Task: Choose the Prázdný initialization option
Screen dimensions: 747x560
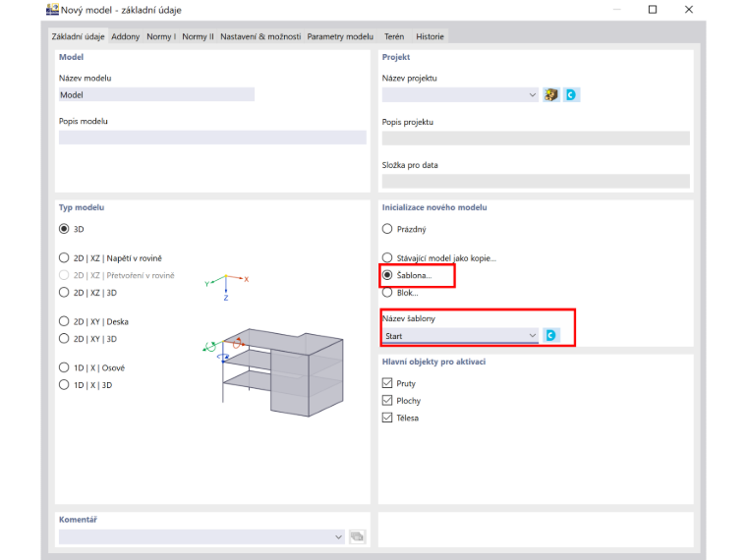Action: click(387, 229)
